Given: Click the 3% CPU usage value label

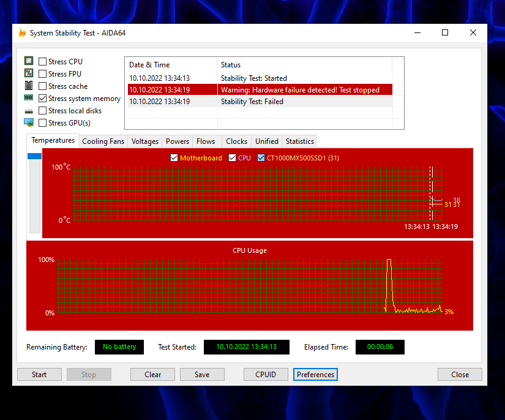Looking at the screenshot, I should pyautogui.click(x=449, y=312).
